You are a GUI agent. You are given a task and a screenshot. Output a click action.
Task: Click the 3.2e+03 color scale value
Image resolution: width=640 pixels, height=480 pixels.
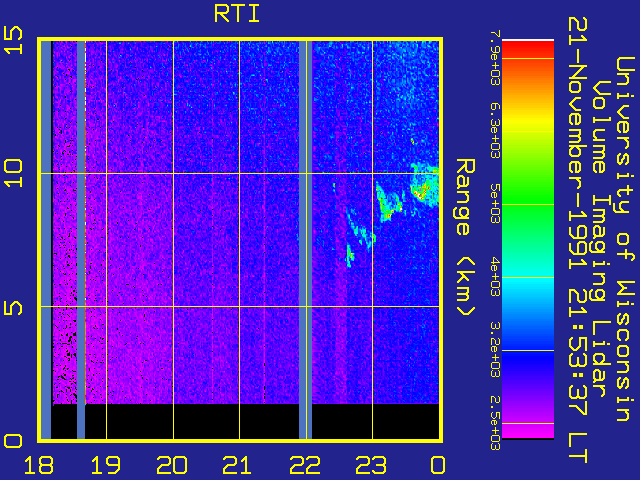(495, 350)
